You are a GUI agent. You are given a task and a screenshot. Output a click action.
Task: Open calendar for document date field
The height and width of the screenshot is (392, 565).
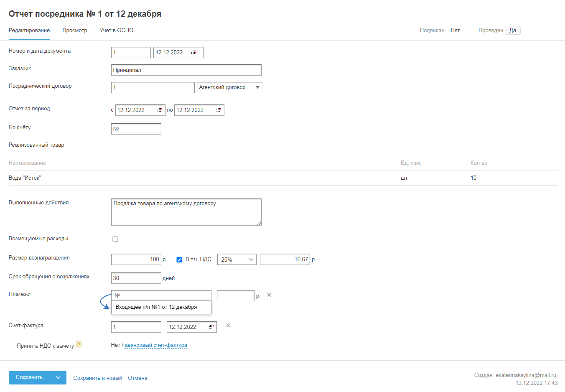click(x=193, y=52)
